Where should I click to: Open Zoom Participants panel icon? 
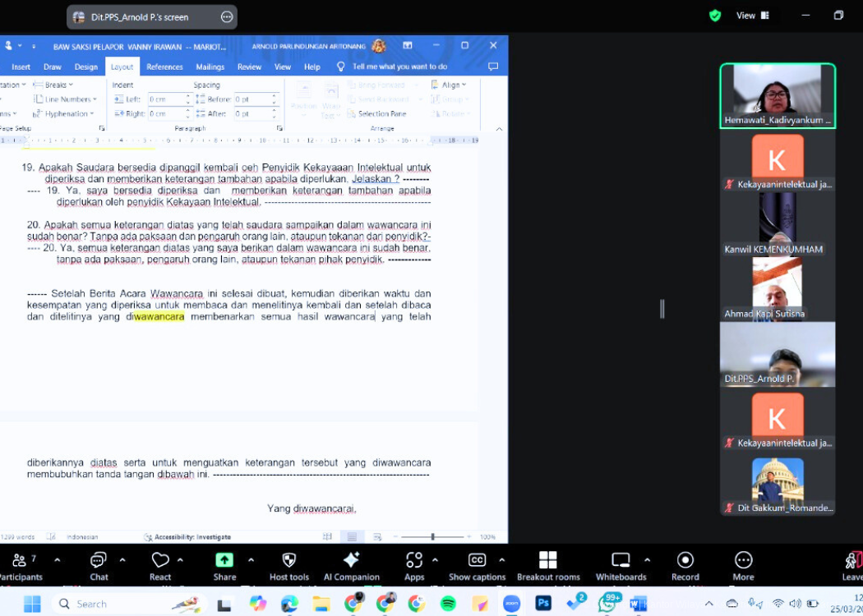[x=19, y=560]
